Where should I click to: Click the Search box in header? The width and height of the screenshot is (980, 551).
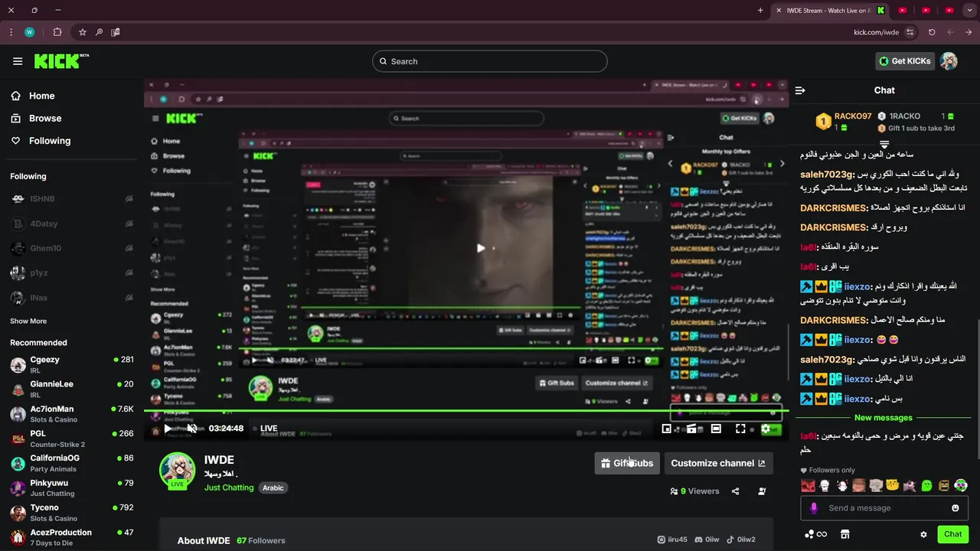point(490,61)
